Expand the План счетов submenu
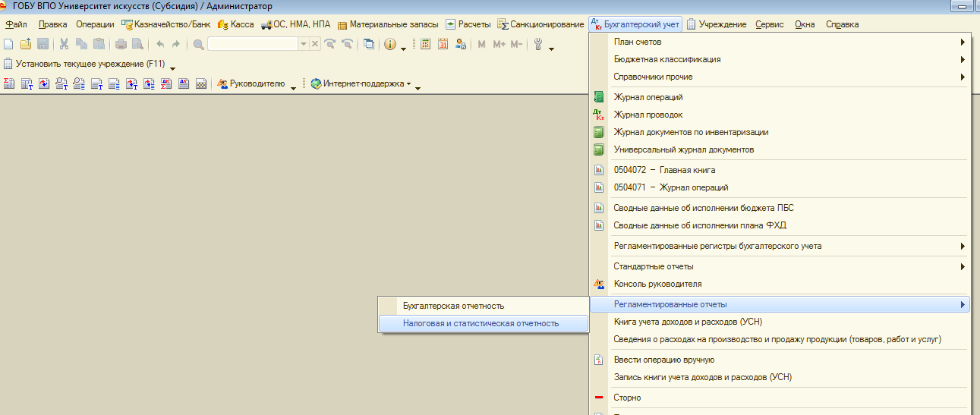 pyautogui.click(x=963, y=42)
